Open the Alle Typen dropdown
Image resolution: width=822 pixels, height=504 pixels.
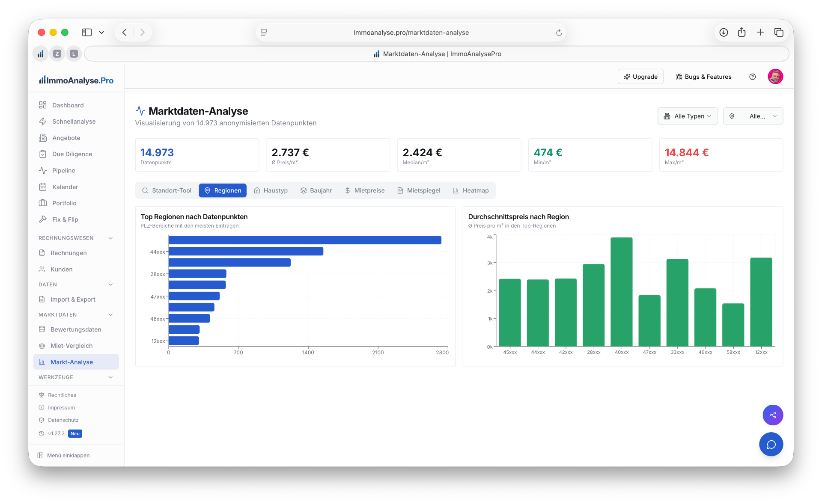688,116
